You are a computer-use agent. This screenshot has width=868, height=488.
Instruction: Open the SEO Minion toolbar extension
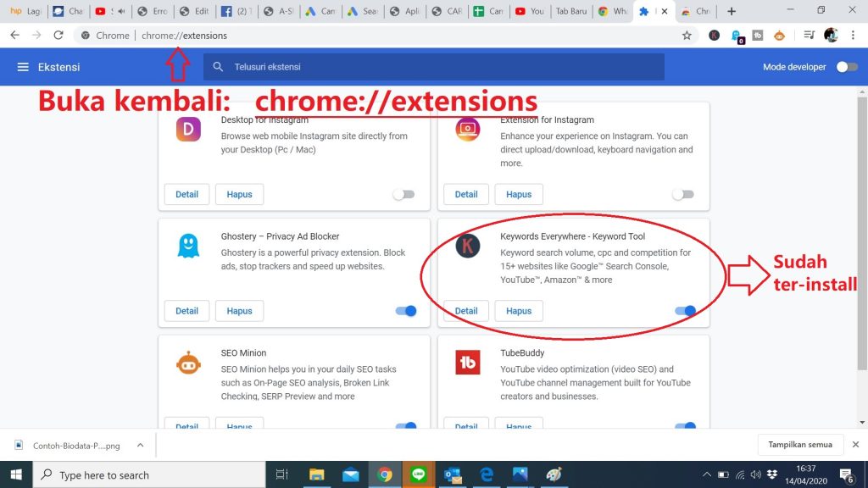click(779, 36)
